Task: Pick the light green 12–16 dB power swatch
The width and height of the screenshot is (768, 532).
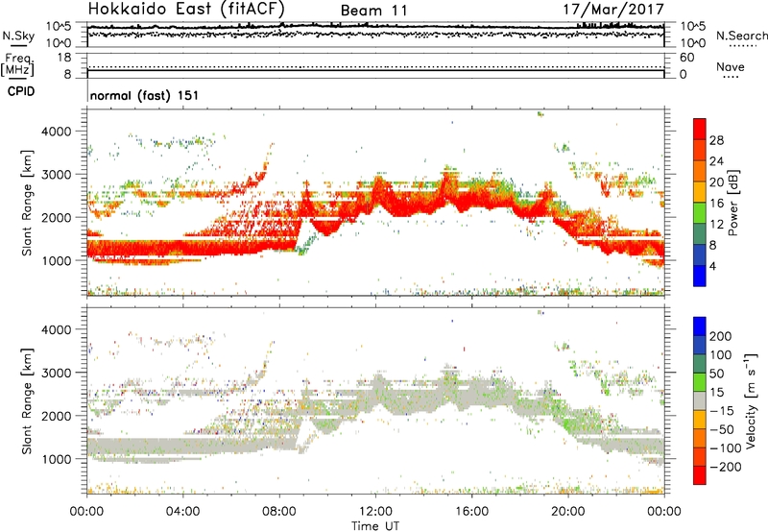Action: click(x=700, y=213)
